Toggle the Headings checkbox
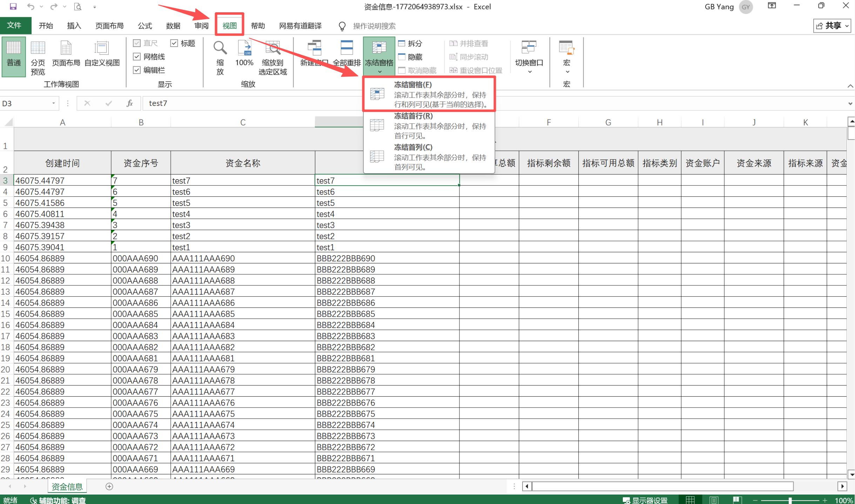Screen dimensions: 855x504 click(x=174, y=43)
